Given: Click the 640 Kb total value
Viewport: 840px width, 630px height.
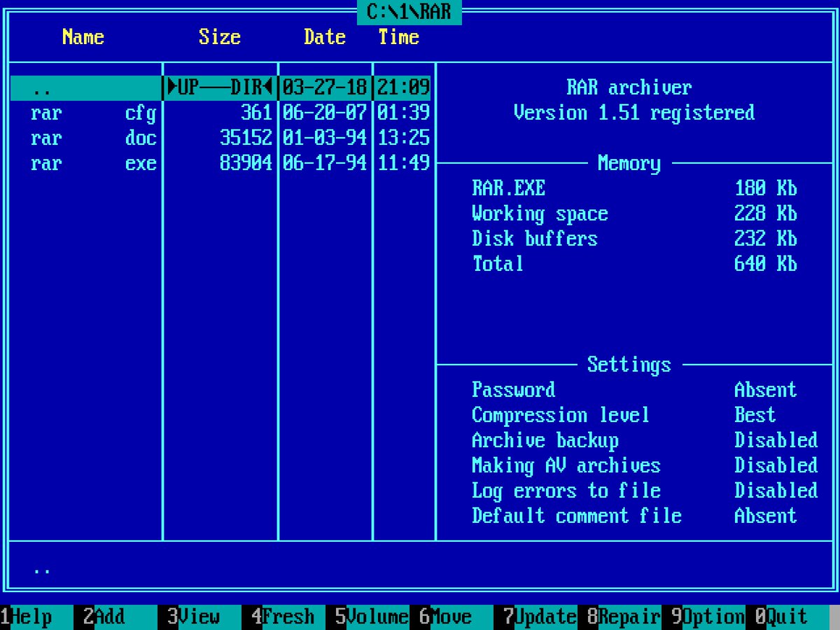Looking at the screenshot, I should point(766,264).
